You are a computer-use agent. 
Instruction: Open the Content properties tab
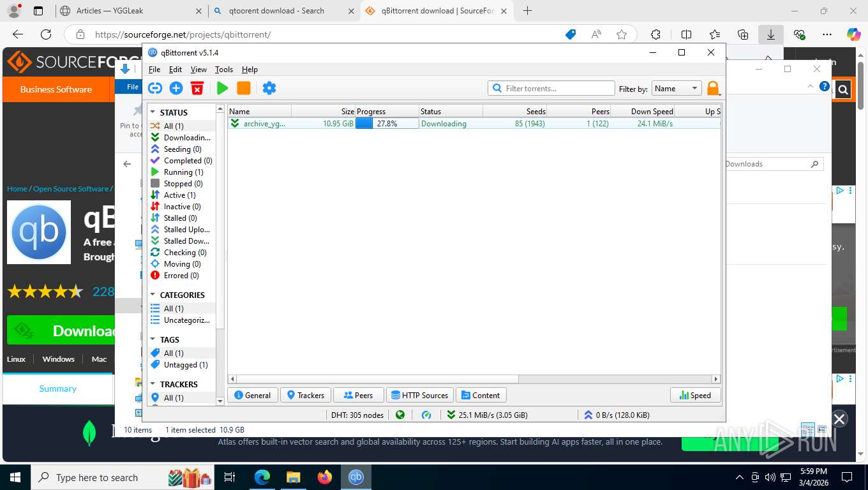(481, 396)
